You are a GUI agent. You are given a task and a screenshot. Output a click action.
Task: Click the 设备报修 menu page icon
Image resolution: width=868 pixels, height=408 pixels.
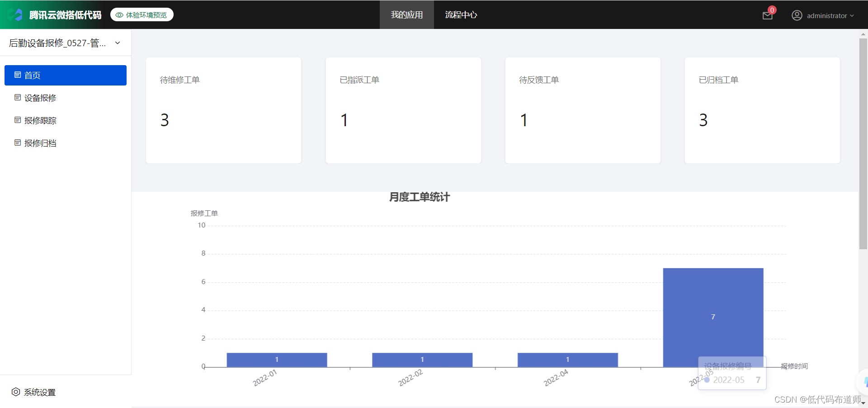coord(18,97)
